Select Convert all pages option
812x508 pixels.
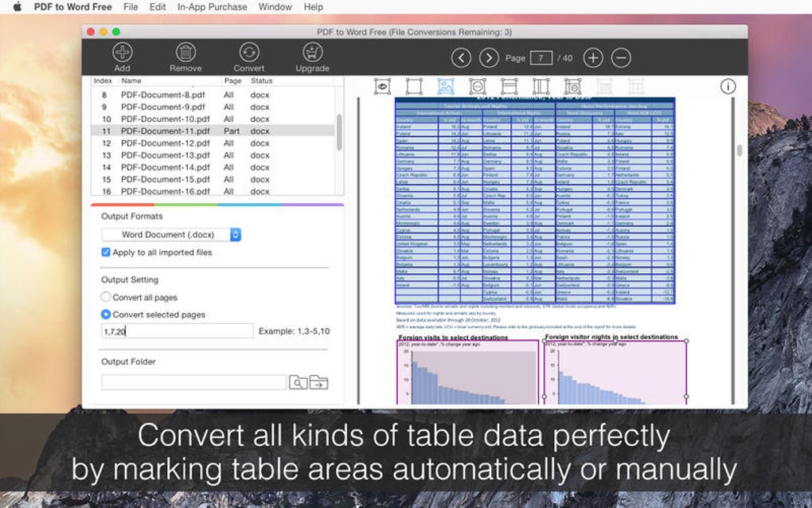pos(106,297)
